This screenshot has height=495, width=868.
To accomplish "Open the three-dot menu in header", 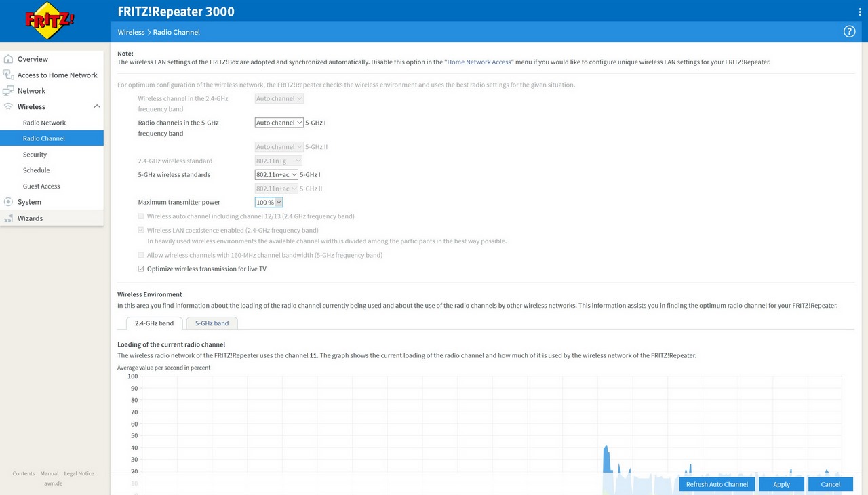I will click(859, 11).
